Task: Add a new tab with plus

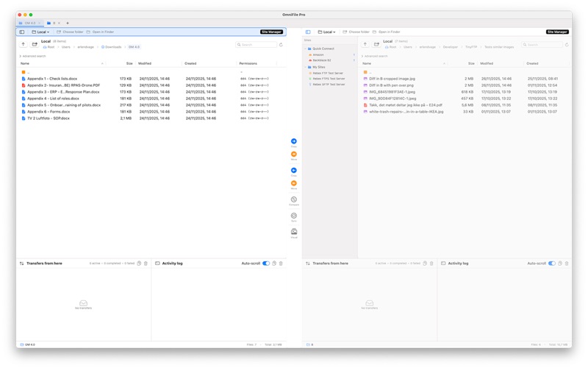Action: coord(68,24)
